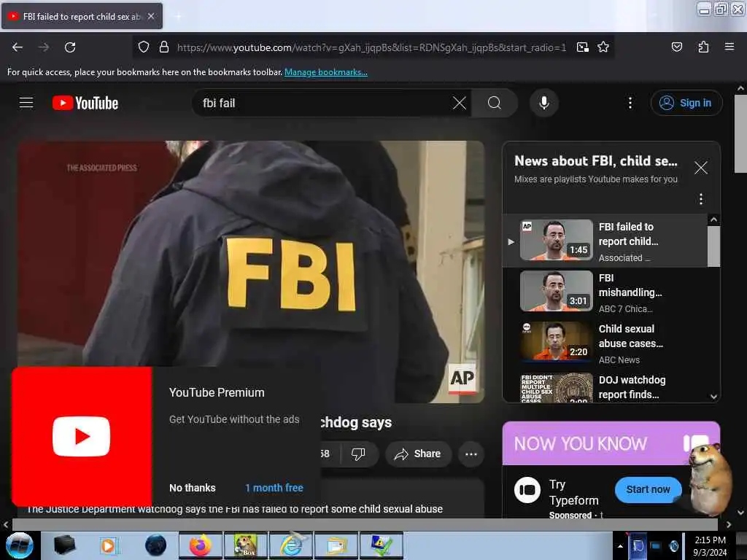Click the horizontal scrollbar right arrow
Image resolution: width=747 pixels, height=560 pixels.
[729, 524]
